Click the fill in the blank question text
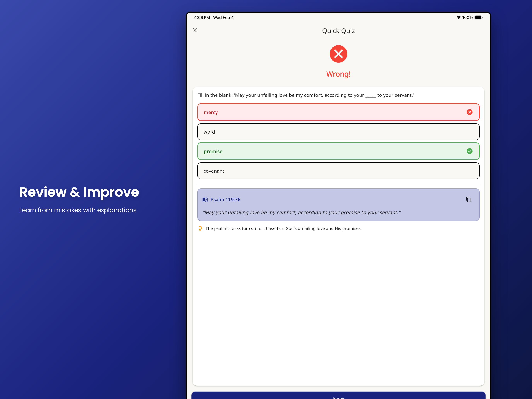 (305, 95)
